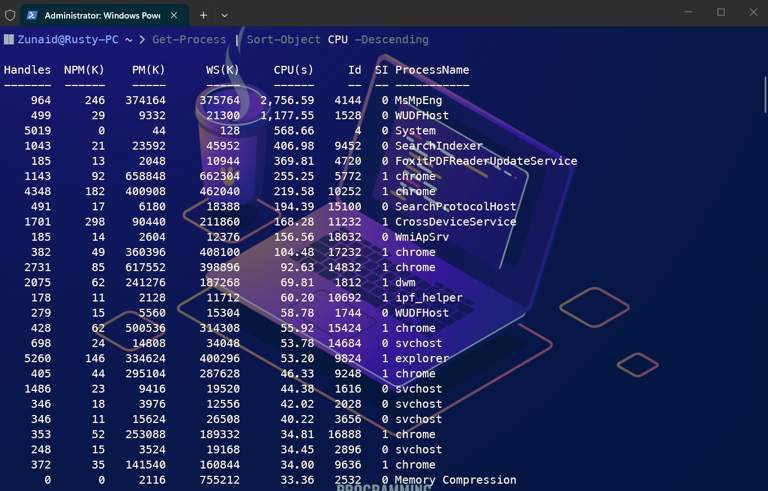Click the Handles value 5260
The image size is (768, 491).
[x=38, y=359]
